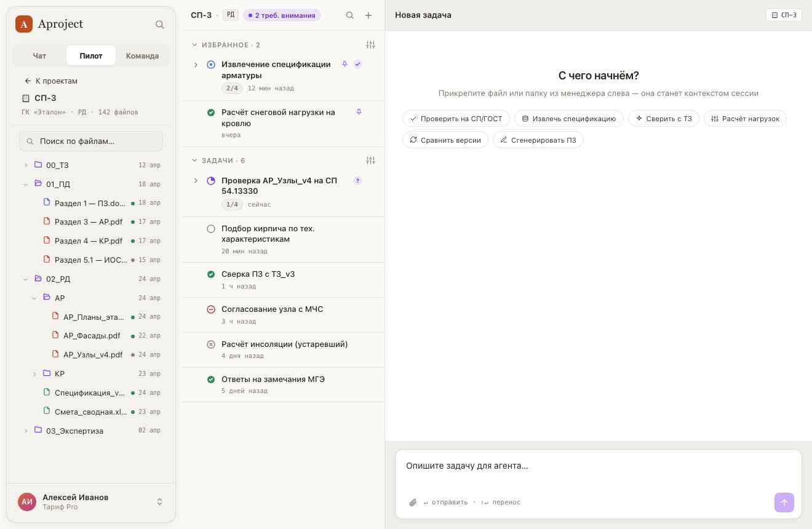Click the user avatar АИ
The height and width of the screenshot is (529, 812).
point(27,502)
